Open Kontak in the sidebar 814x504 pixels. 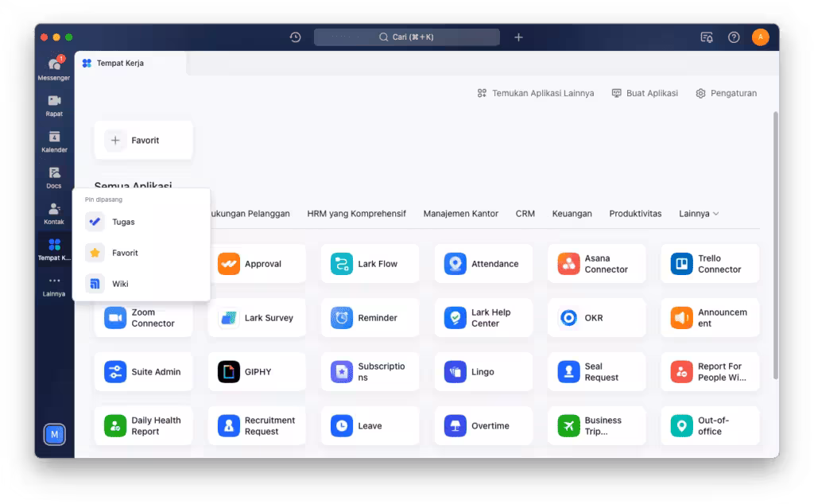54,213
